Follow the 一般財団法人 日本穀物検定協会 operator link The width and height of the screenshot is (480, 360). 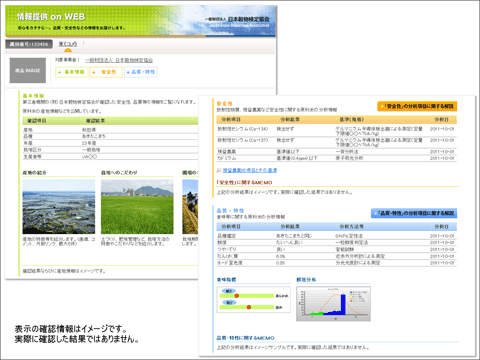click(x=119, y=60)
